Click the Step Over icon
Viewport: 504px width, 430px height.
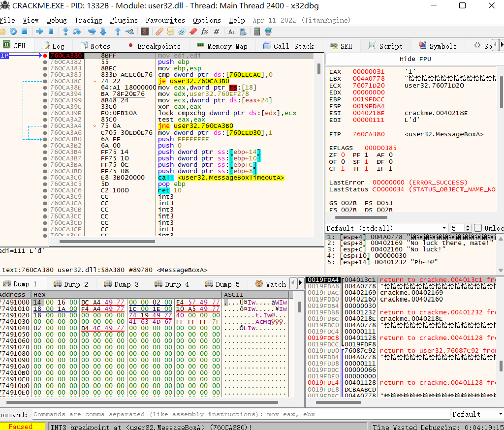pos(77,31)
